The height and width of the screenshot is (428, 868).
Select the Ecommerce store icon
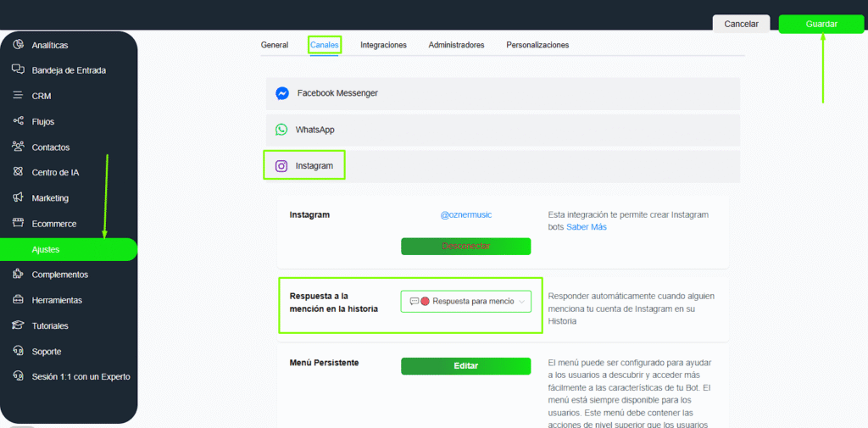click(18, 224)
